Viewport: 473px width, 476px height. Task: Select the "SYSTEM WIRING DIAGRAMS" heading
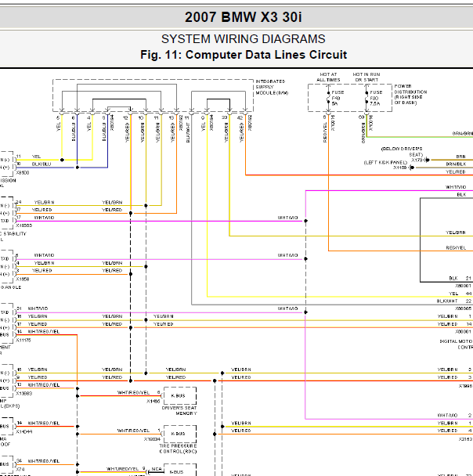click(244, 39)
